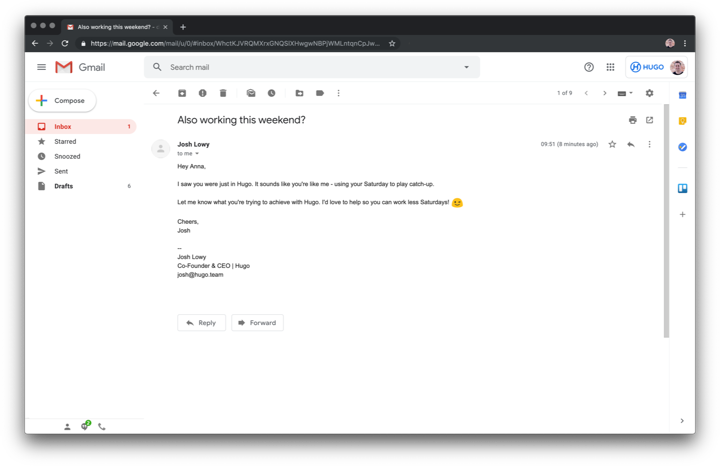Archive this email conversation
Screen dimensions: 720x466
click(x=182, y=93)
